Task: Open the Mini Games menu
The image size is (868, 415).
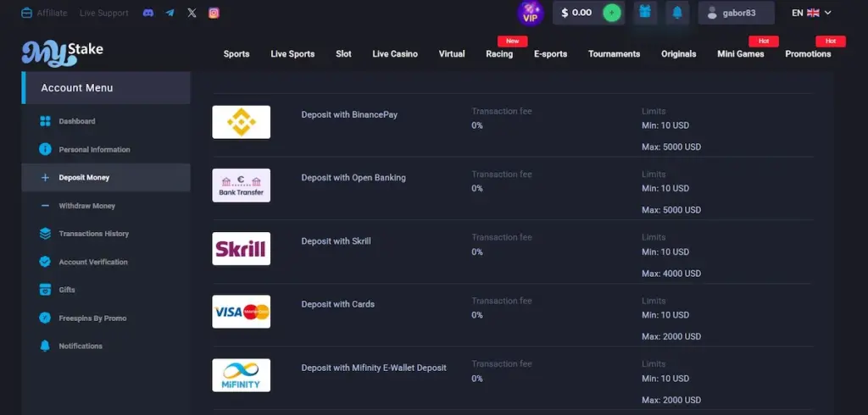Action: pyautogui.click(x=741, y=53)
